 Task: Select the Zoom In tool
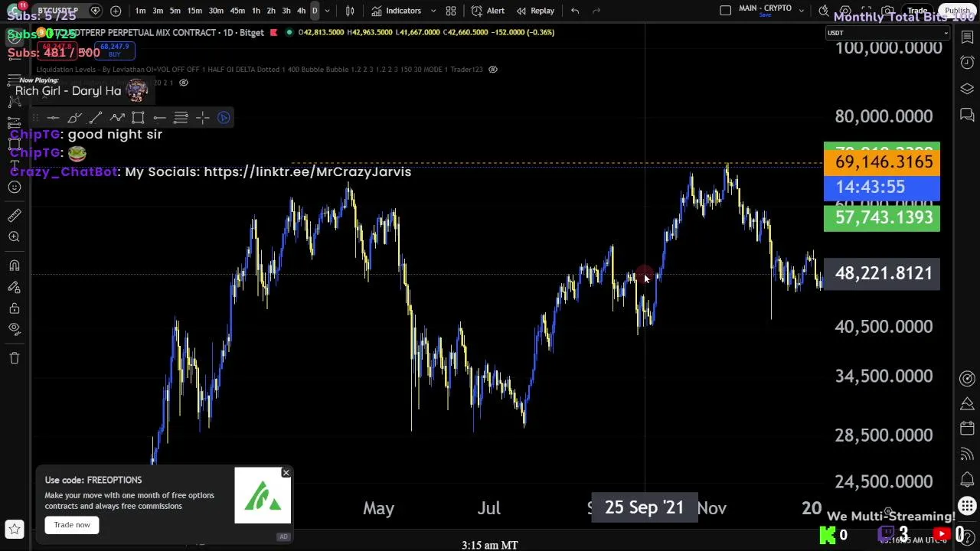pos(14,237)
